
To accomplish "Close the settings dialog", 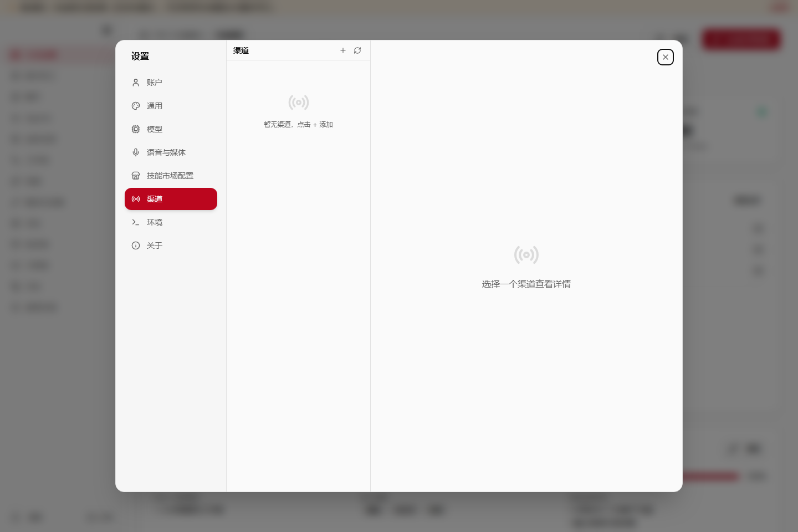I will click(666, 57).
